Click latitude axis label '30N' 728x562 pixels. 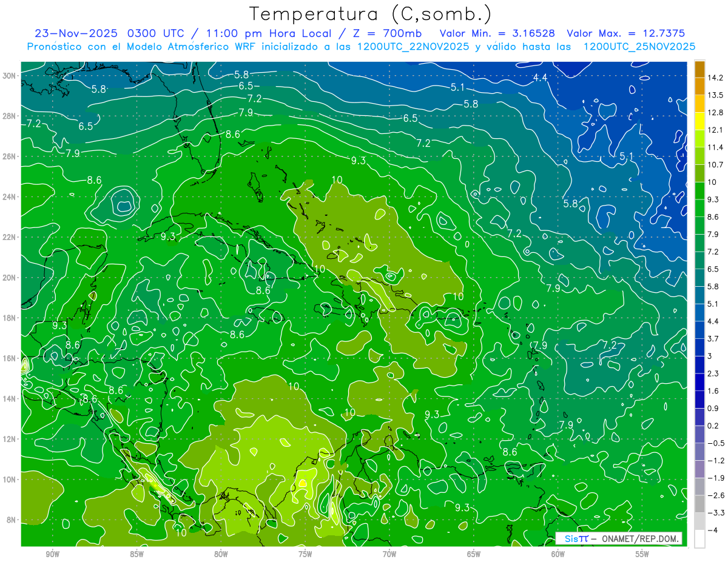(x=10, y=76)
